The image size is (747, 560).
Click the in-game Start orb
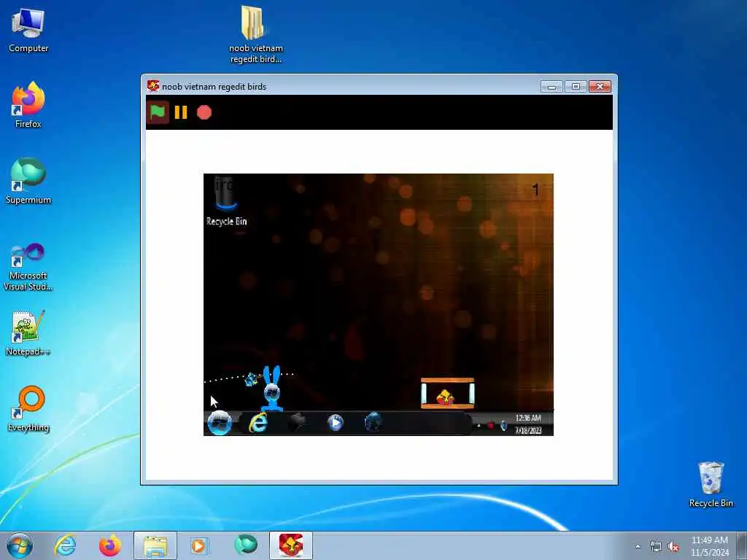[220, 422]
